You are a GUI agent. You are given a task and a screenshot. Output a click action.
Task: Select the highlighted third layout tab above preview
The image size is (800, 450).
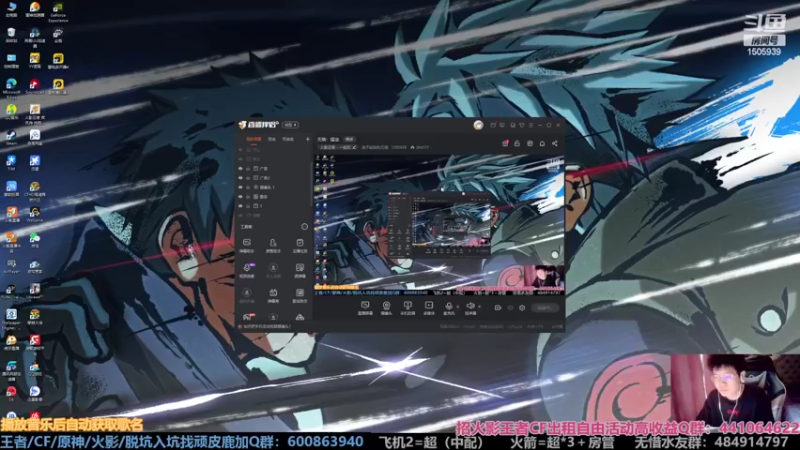coord(350,139)
